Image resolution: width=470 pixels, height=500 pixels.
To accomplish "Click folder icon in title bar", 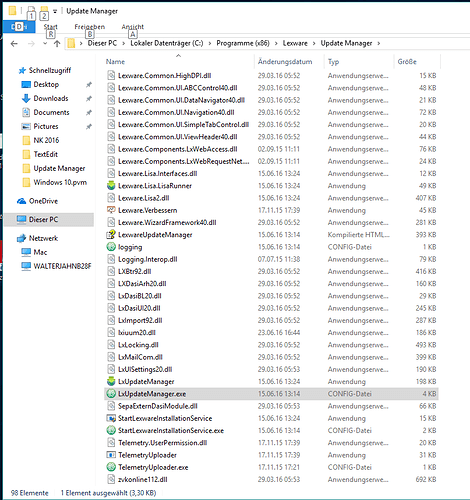I will pyautogui.click(x=12, y=11).
